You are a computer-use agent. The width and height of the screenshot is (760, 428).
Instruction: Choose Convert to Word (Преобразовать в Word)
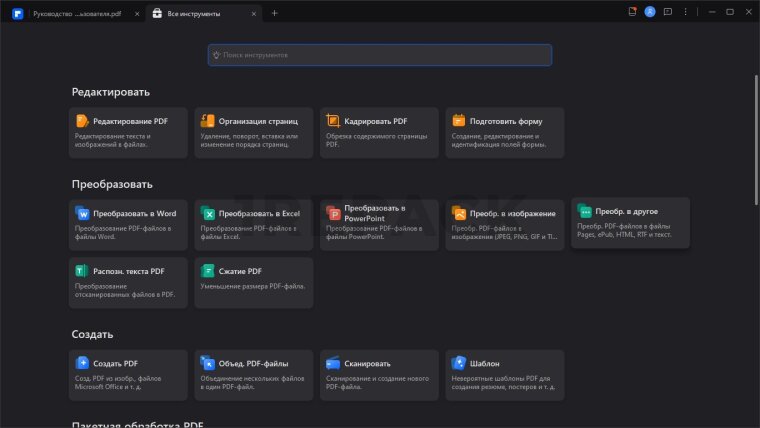(x=128, y=224)
